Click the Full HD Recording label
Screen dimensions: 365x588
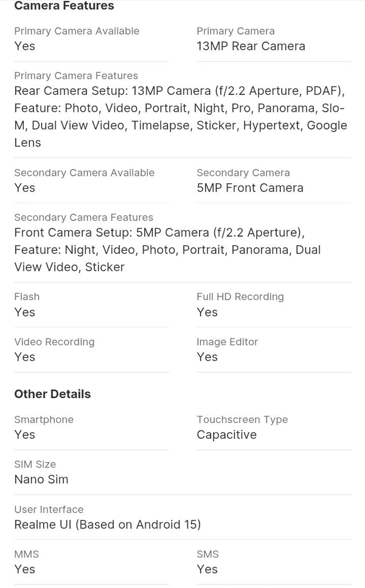240,297
